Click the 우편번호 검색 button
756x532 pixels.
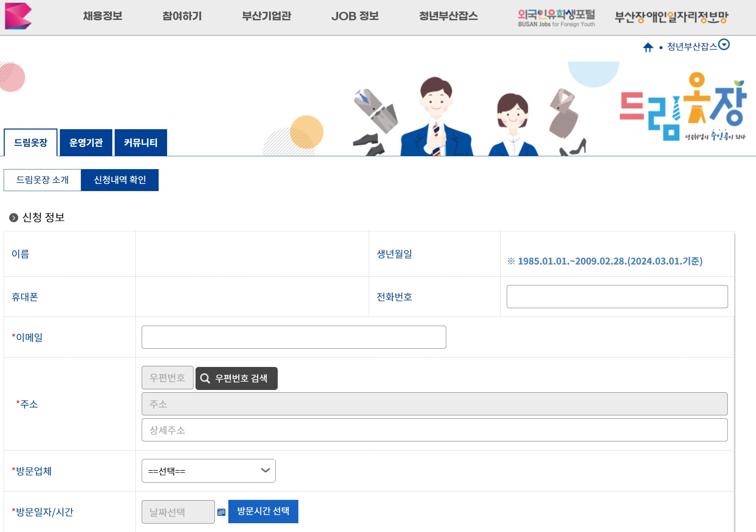click(x=236, y=378)
